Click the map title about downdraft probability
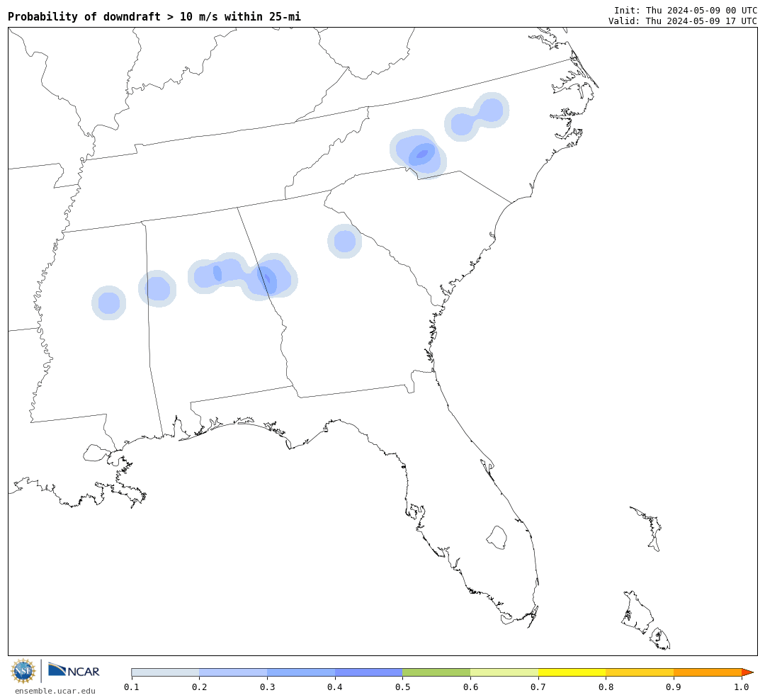Screen dimensions: 765x700 point(154,16)
